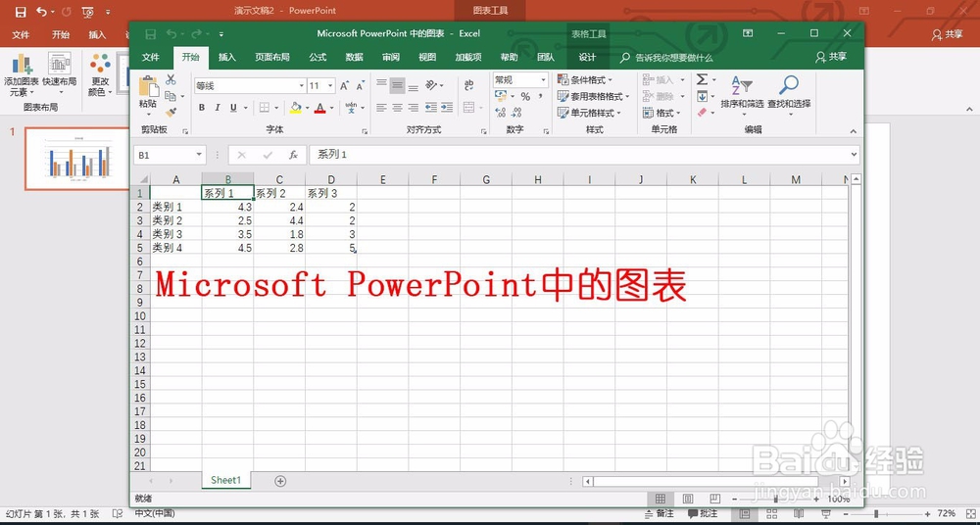
Task: Apply red font color A
Action: click(x=320, y=108)
